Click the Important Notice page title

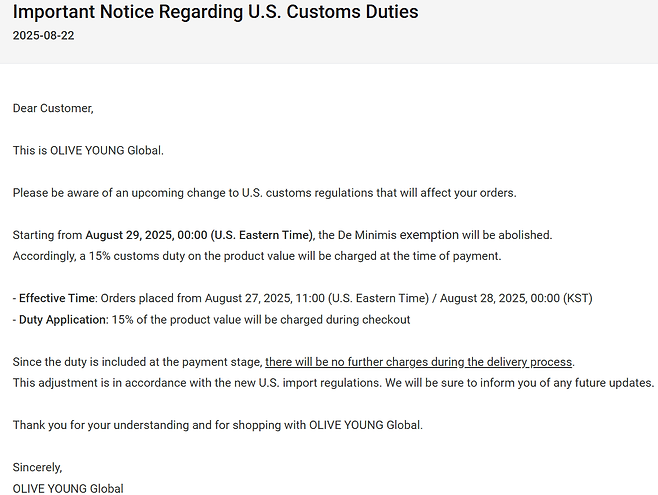[215, 13]
